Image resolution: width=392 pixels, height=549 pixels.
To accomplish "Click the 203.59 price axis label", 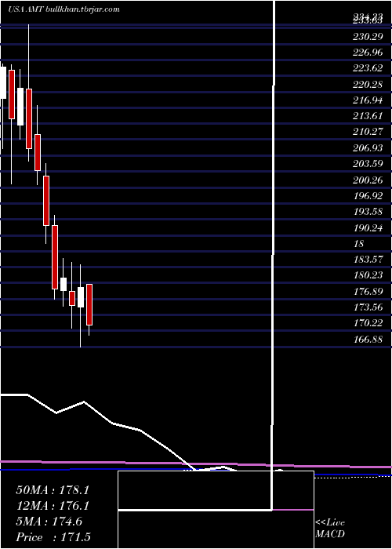I will pos(368,164).
